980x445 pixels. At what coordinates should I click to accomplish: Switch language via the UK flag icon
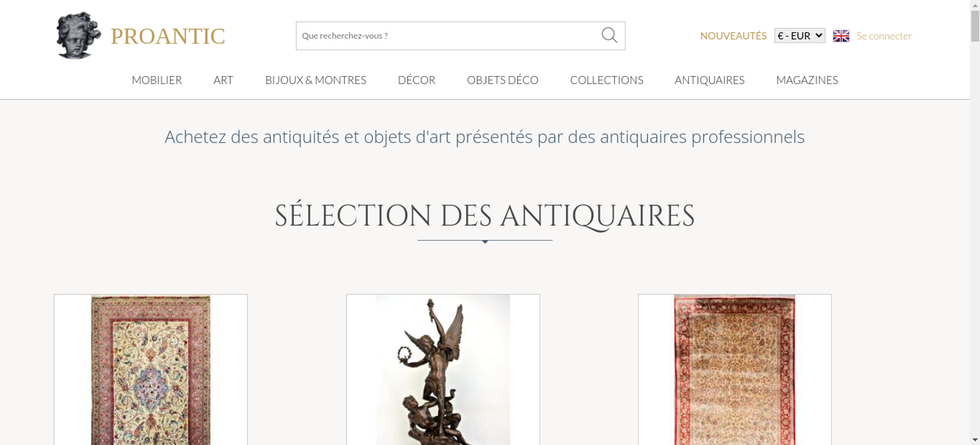[x=841, y=36]
